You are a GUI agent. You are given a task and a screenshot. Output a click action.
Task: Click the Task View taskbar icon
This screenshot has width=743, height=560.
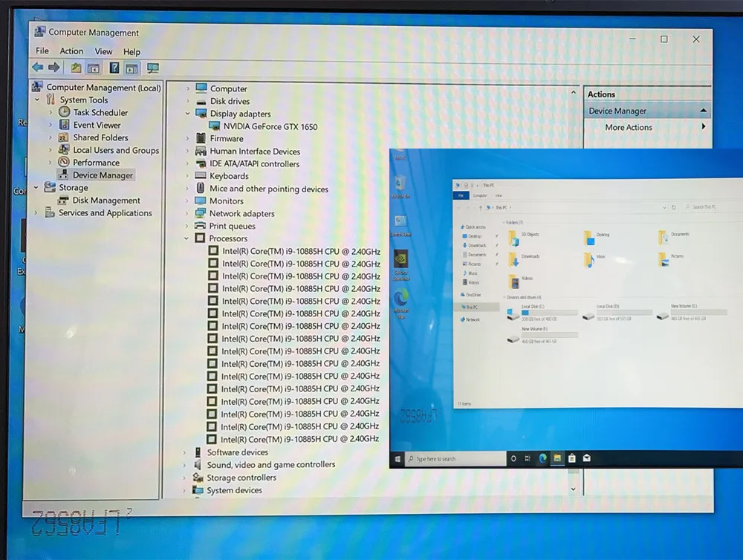click(528, 458)
